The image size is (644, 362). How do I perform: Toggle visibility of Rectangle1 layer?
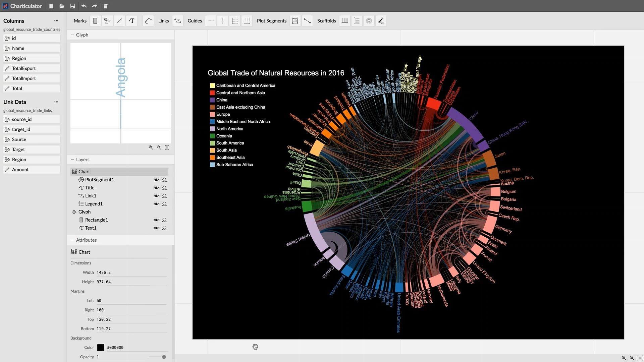point(156,220)
